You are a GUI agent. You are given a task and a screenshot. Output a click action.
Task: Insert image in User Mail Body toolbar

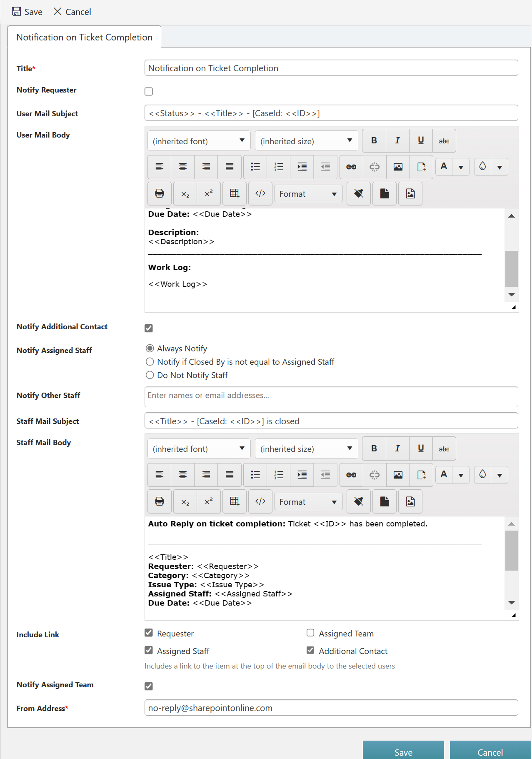[x=398, y=167]
